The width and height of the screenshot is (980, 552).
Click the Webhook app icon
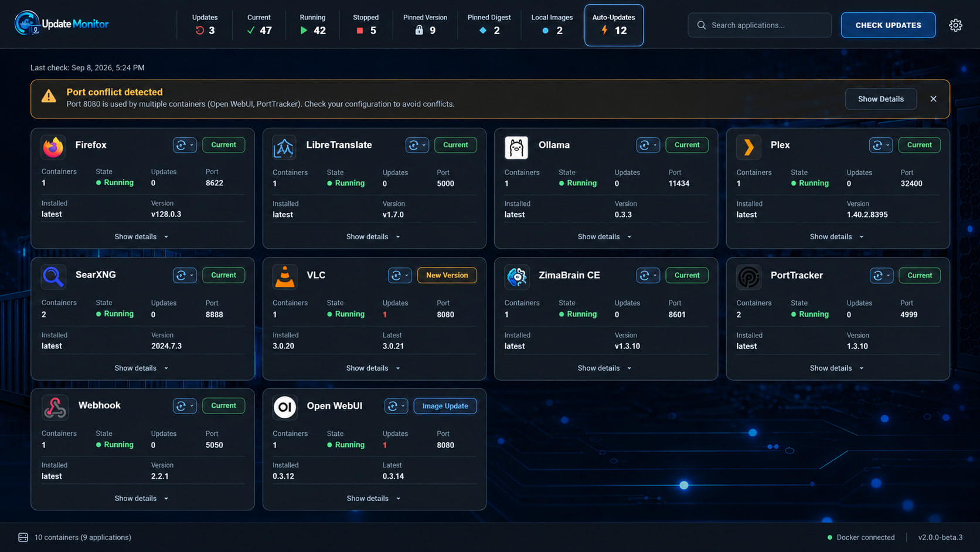click(55, 407)
